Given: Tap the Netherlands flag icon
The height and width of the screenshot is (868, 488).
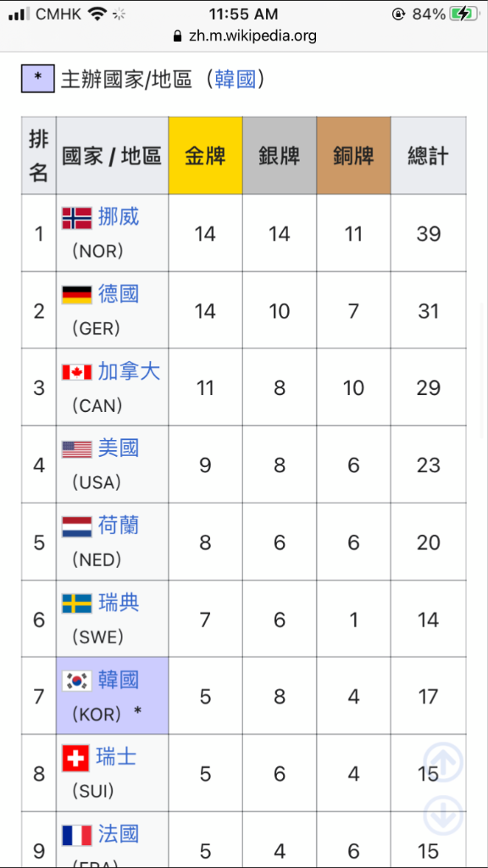Looking at the screenshot, I should [76, 527].
